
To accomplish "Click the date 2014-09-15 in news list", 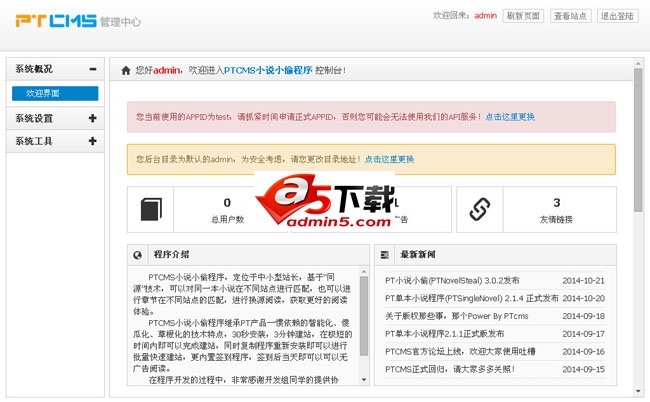I will click(583, 369).
